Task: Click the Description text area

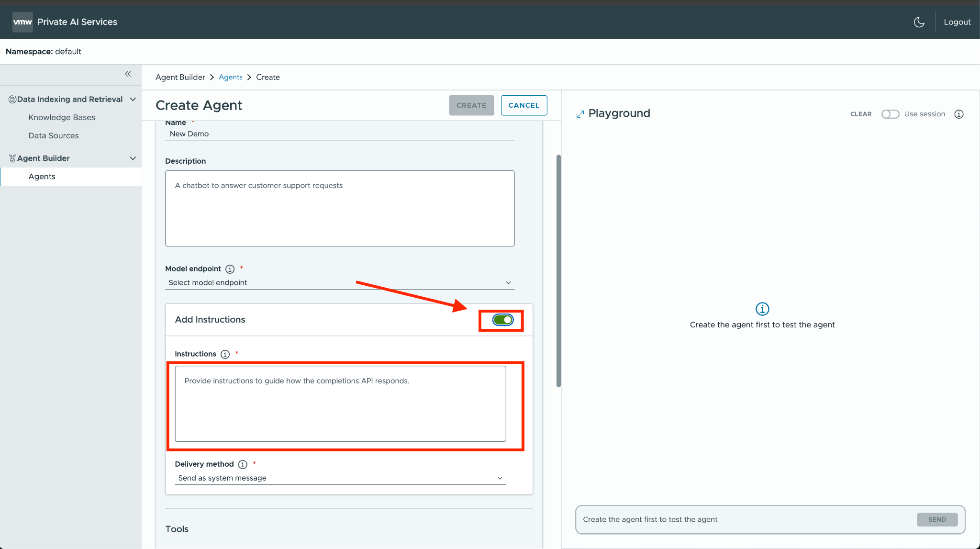Action: click(x=340, y=208)
